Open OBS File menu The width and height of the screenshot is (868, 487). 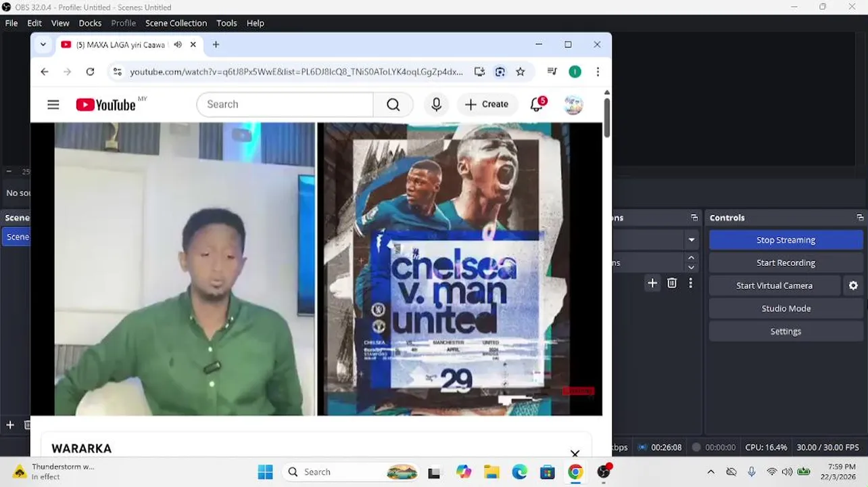tap(11, 23)
